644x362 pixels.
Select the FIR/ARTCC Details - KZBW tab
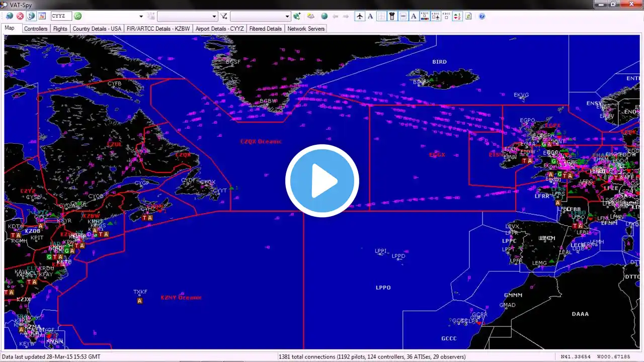158,29
